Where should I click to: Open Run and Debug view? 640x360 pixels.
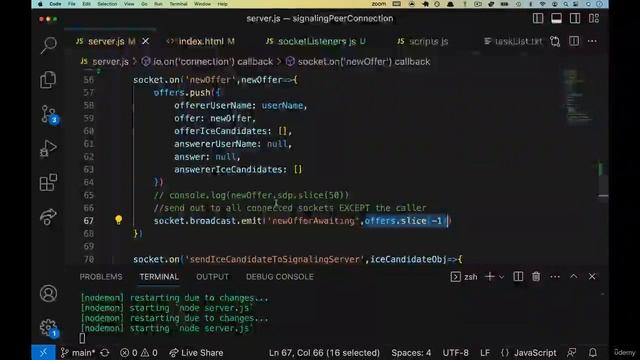coord(48,149)
